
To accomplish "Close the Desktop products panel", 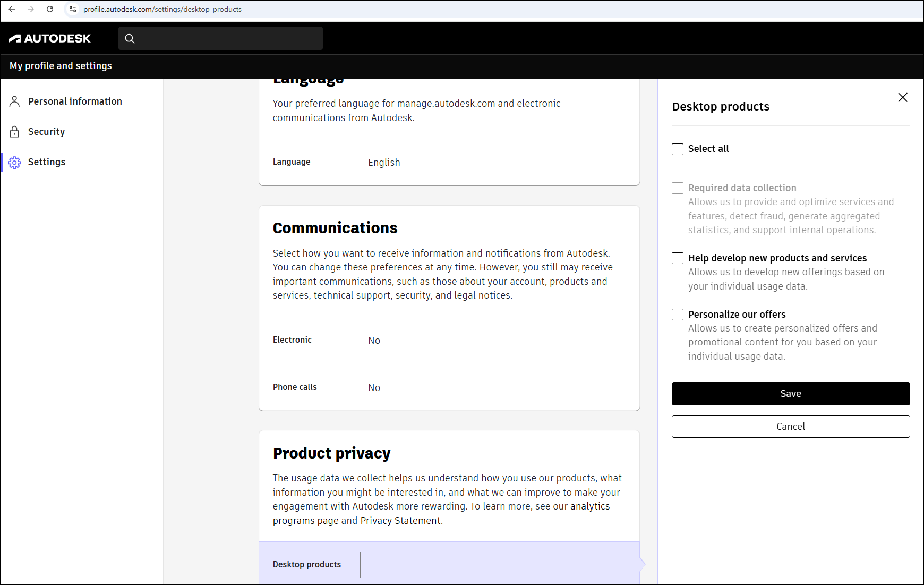I will pyautogui.click(x=903, y=97).
